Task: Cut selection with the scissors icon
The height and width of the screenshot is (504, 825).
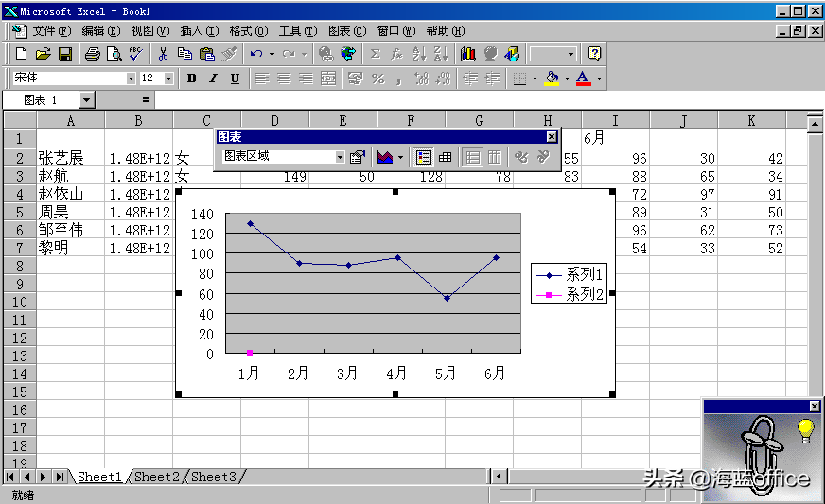Action: point(163,54)
